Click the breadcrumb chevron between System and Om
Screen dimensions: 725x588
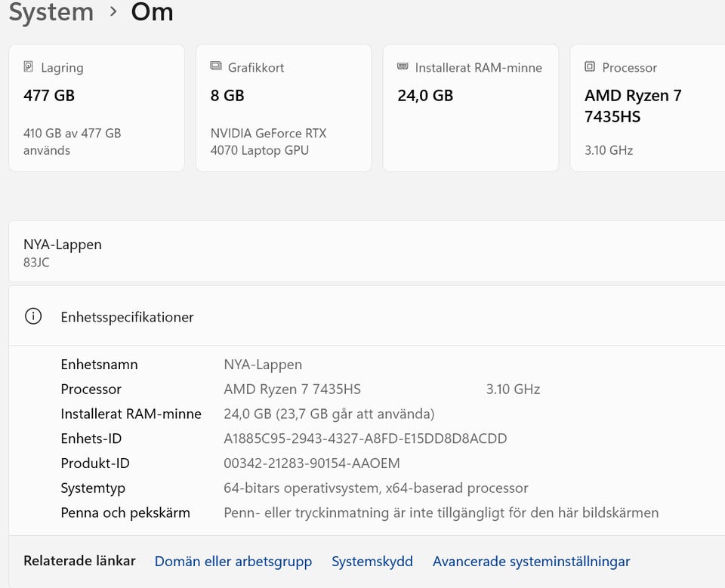click(x=113, y=12)
